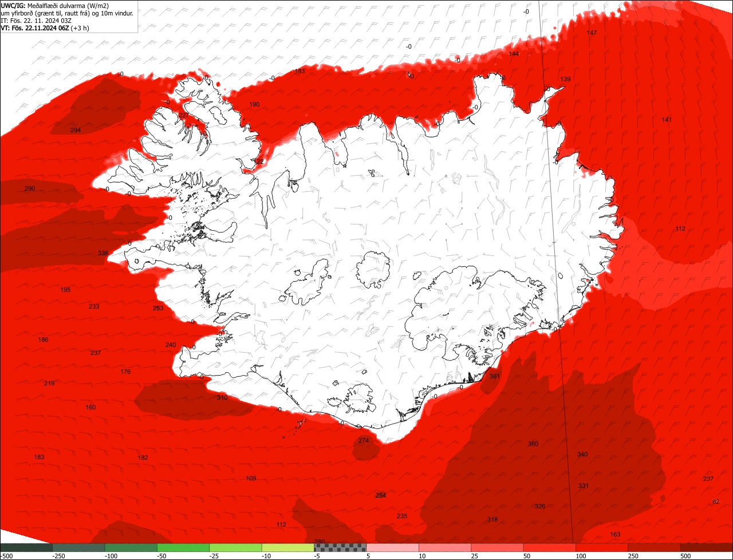Pick the pale pink swatch between 5 and 10
The width and height of the screenshot is (733, 560).
[x=392, y=547]
